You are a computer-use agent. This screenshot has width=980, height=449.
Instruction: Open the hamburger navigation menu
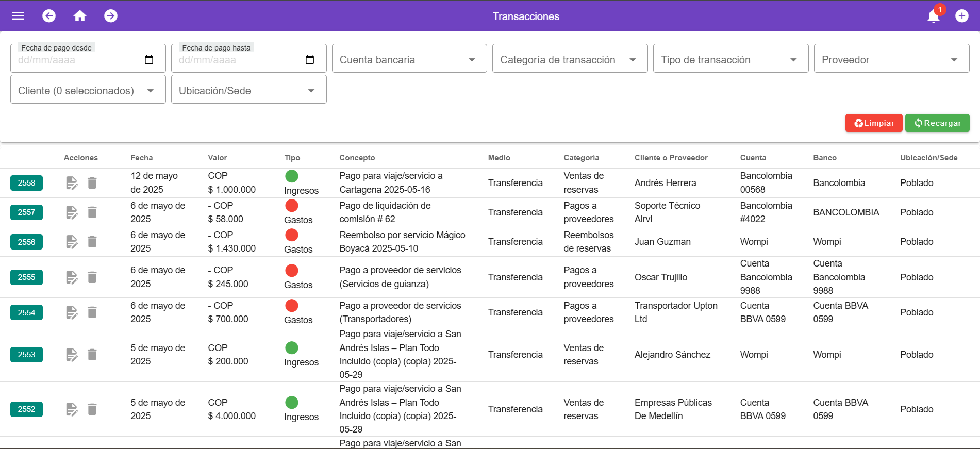18,16
